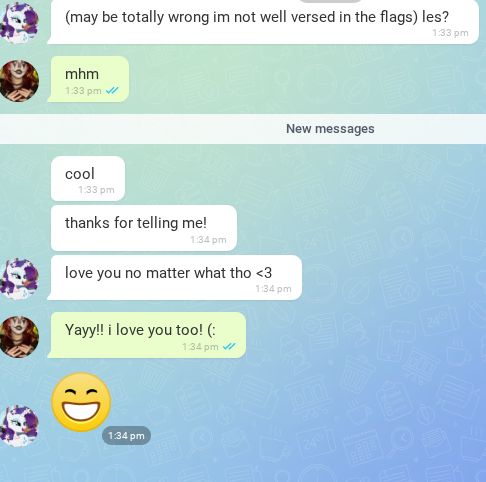Click the read receipt ticks on the "Yayy!!" message
The width and height of the screenshot is (486, 482).
[229, 347]
